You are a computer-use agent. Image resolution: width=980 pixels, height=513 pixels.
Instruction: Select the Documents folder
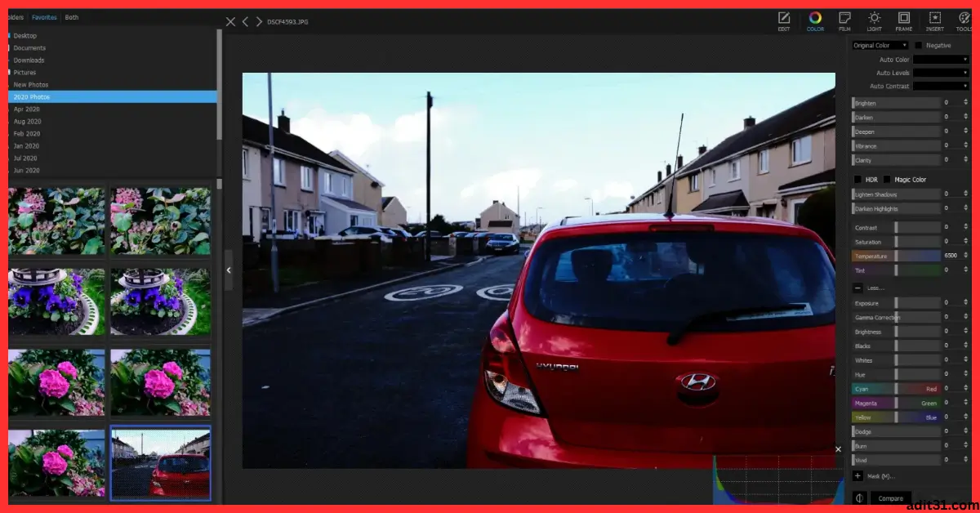pyautogui.click(x=112, y=48)
